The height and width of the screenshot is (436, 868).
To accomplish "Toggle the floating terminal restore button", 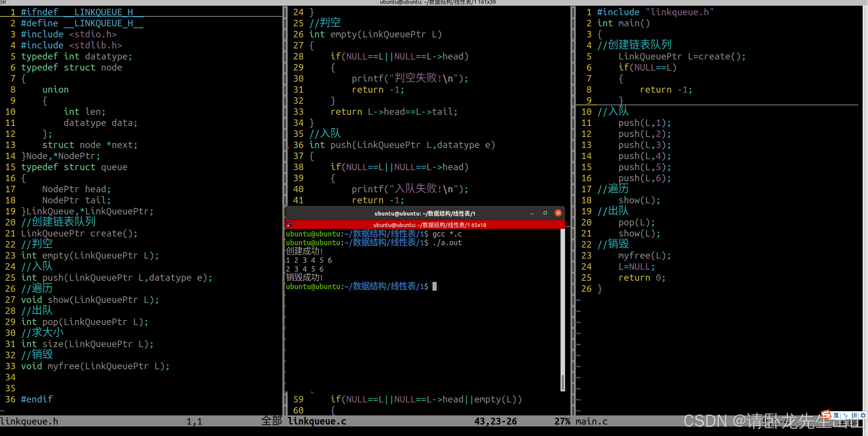I will tap(545, 213).
